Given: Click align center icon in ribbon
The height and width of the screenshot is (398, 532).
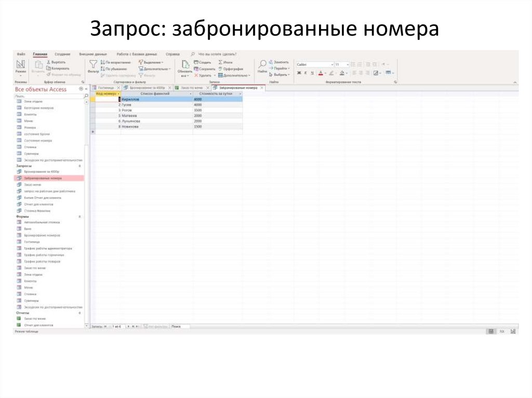Looking at the screenshot, I should pyautogui.click(x=361, y=73).
